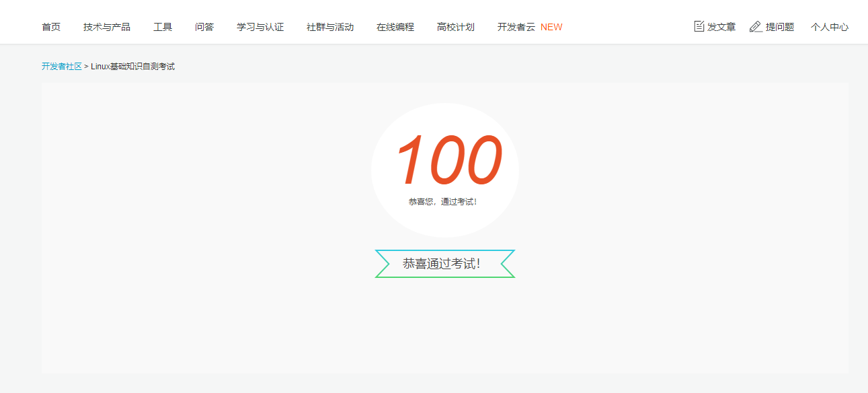The width and height of the screenshot is (868, 393).
Task: Go to 在线编程
Action: (x=395, y=27)
